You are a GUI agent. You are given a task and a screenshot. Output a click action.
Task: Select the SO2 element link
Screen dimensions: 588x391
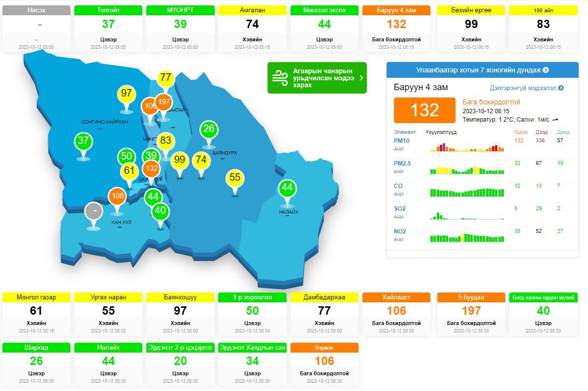tap(399, 209)
